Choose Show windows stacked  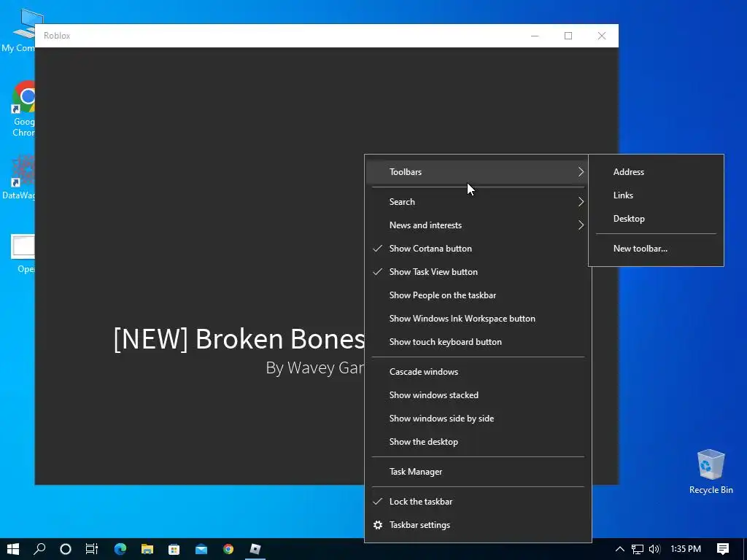pyautogui.click(x=478, y=395)
